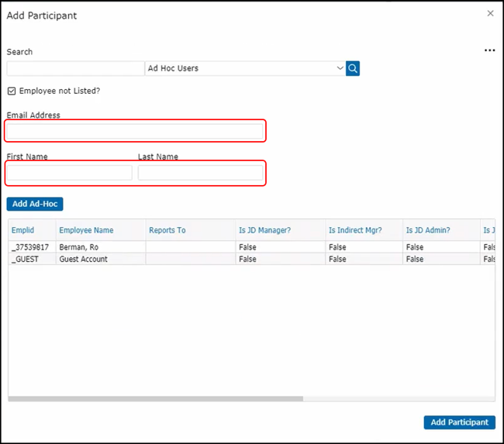Click the Last Name input field
The width and height of the screenshot is (504, 444).
point(200,172)
